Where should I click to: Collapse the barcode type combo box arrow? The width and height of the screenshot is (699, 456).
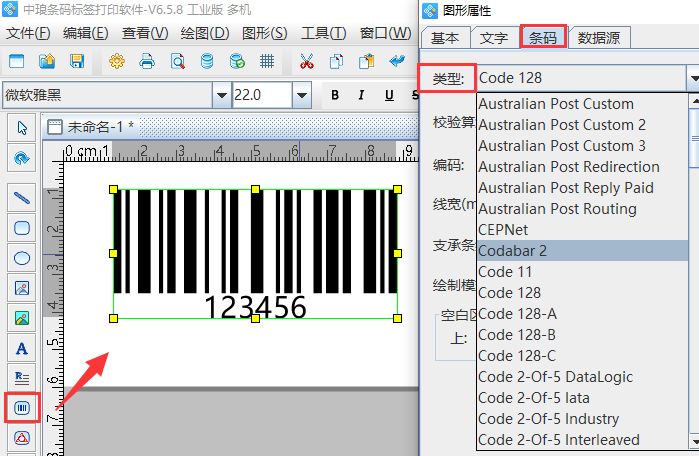click(693, 78)
